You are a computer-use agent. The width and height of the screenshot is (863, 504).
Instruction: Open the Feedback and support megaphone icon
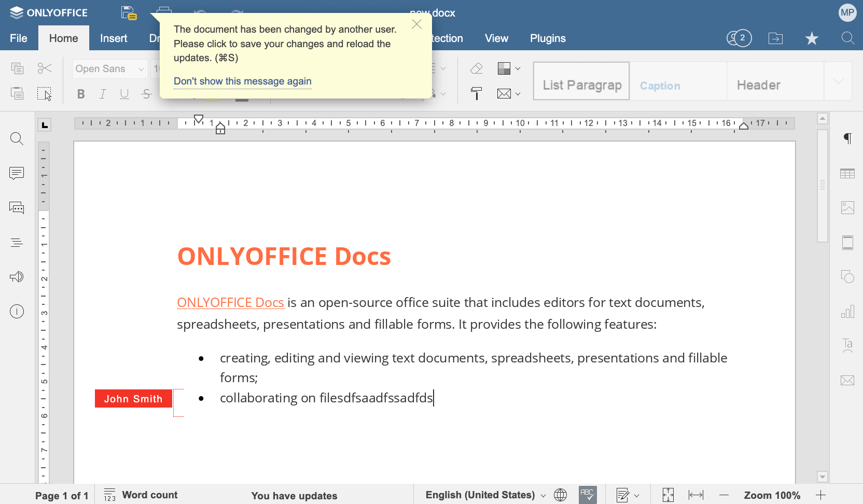tap(17, 277)
